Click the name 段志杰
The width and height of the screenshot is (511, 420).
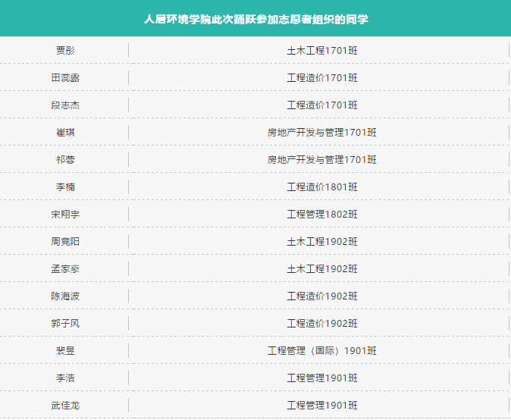point(65,105)
